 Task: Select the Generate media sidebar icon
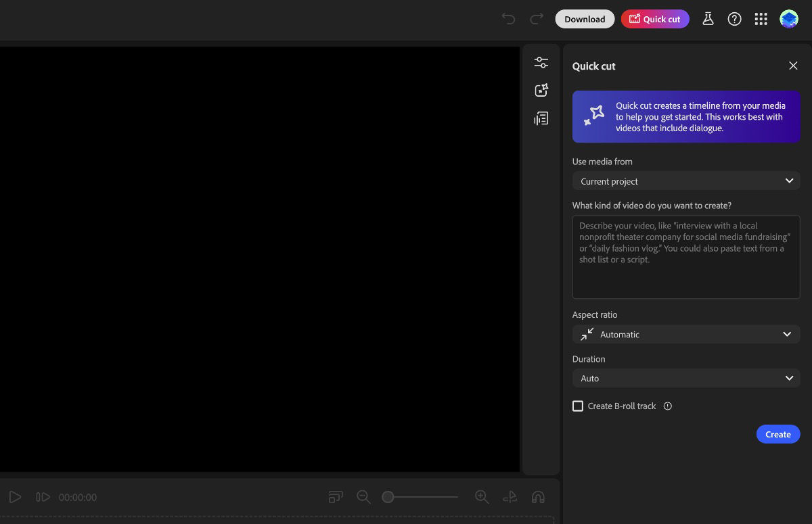(x=541, y=89)
